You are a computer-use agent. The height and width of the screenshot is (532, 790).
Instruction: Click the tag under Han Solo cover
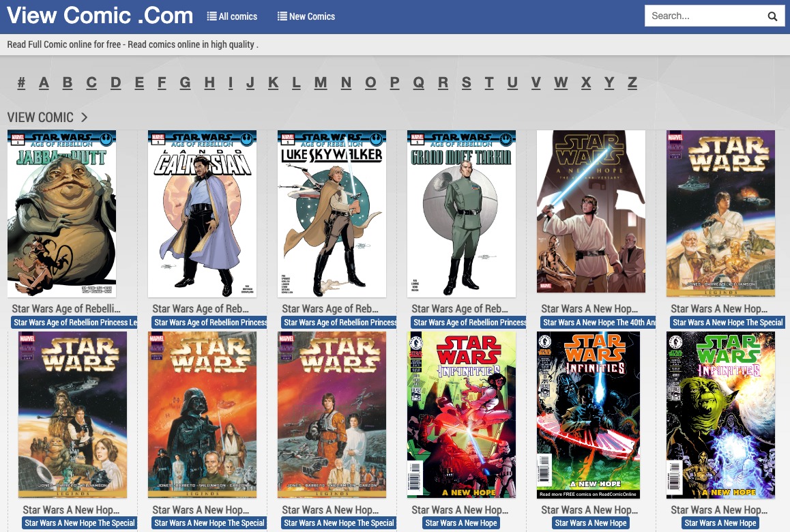coord(80,523)
